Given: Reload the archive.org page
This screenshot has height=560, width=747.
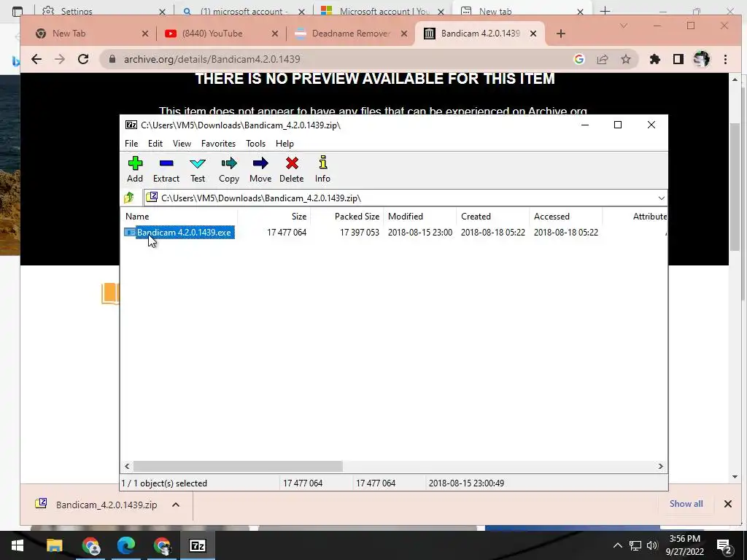Looking at the screenshot, I should 83,59.
